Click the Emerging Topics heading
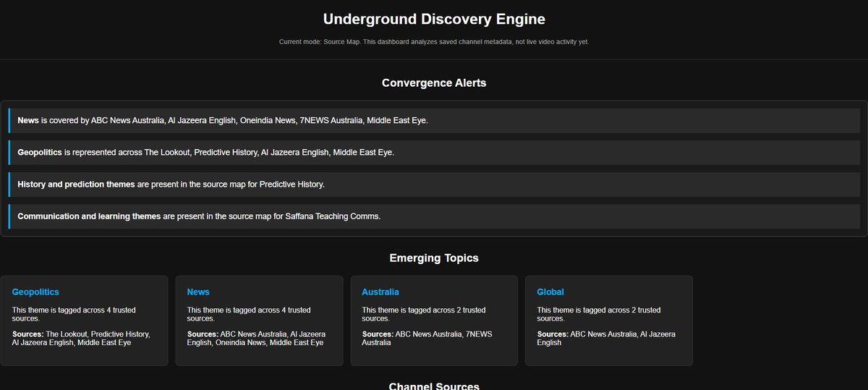Viewport: 868px width, 390px height. [x=434, y=258]
